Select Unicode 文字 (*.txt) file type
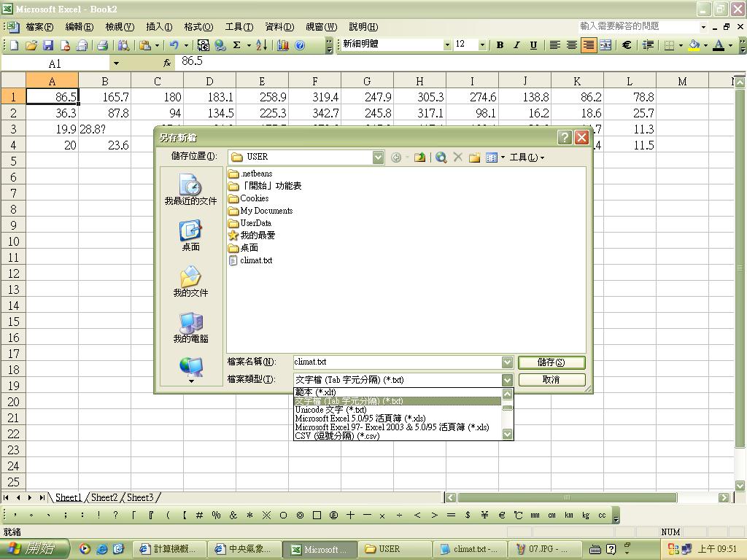Screen dimensions: 747x560 [330, 410]
